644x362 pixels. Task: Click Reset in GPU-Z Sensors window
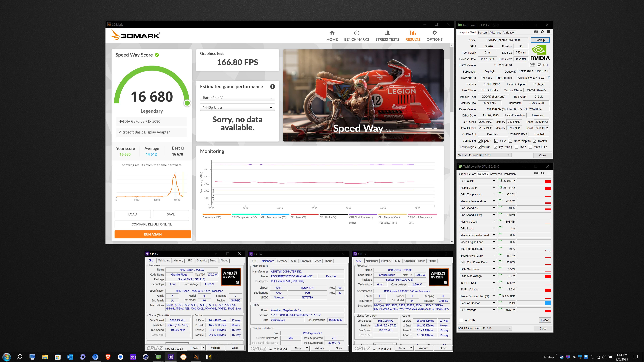click(x=545, y=320)
